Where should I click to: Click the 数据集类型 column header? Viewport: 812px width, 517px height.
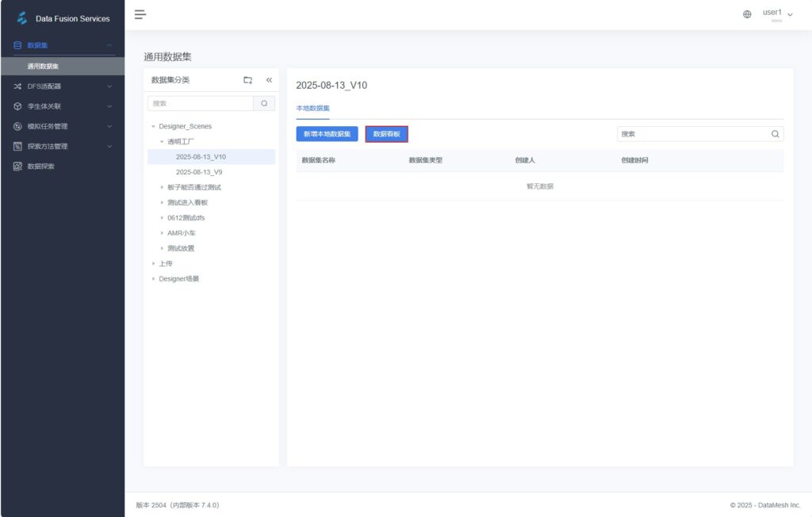click(426, 160)
